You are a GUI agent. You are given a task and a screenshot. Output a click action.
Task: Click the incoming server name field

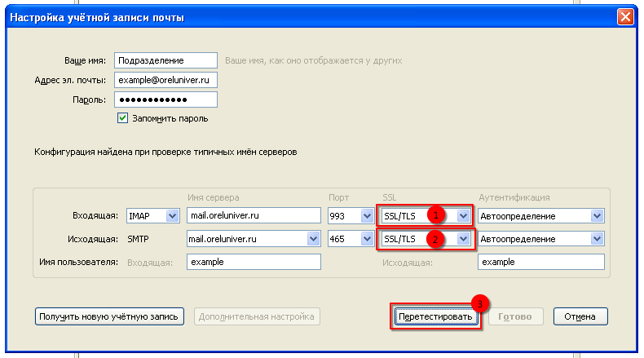click(x=252, y=216)
